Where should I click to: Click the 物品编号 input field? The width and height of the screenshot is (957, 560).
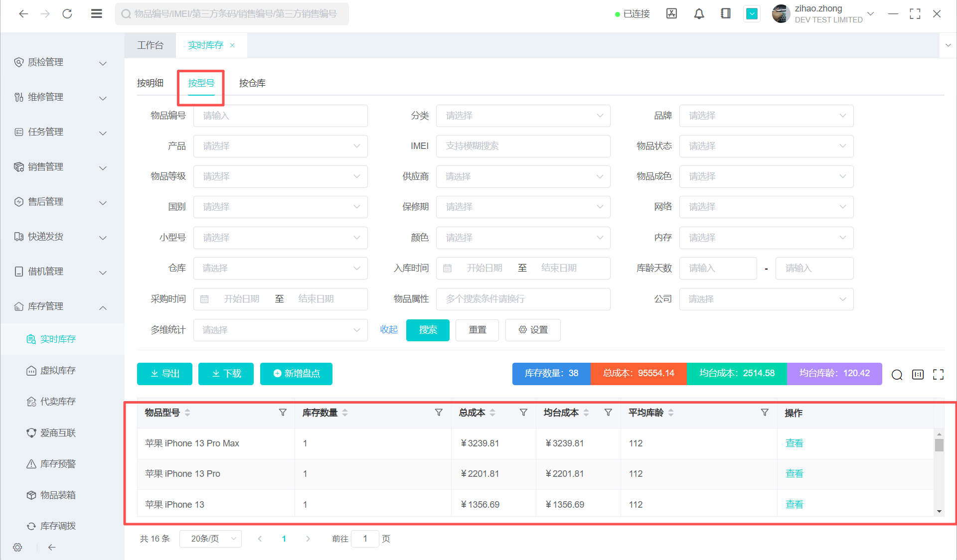pyautogui.click(x=280, y=116)
